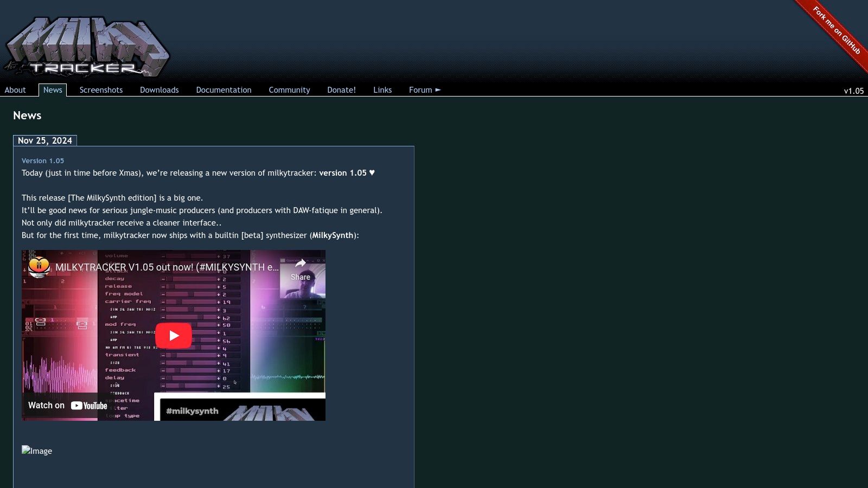Select the News tab
Screen dimensions: 868x488
tap(53, 90)
